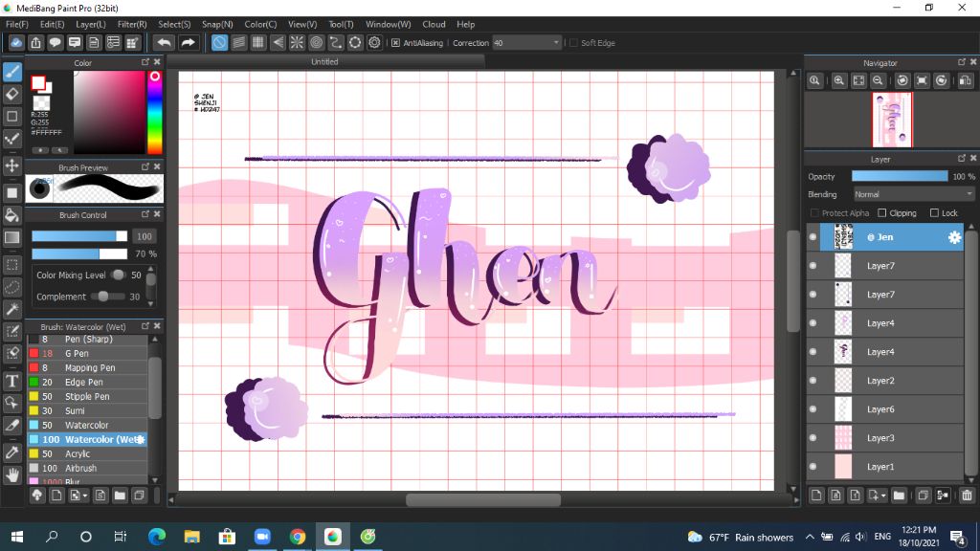This screenshot has width=980, height=551.
Task: Select the Bucket fill tool
Action: [x=11, y=215]
